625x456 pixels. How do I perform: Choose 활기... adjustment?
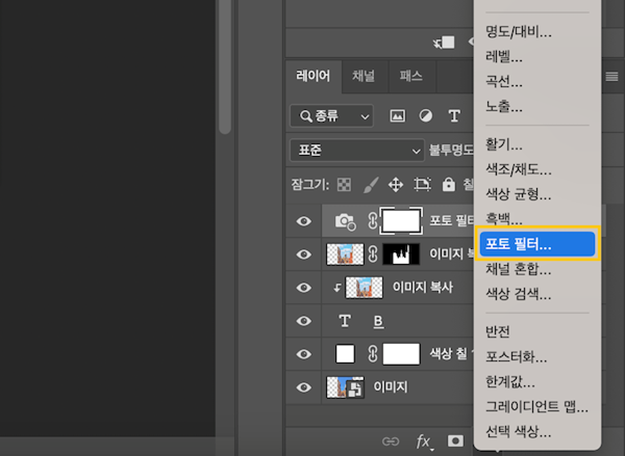pyautogui.click(x=503, y=144)
